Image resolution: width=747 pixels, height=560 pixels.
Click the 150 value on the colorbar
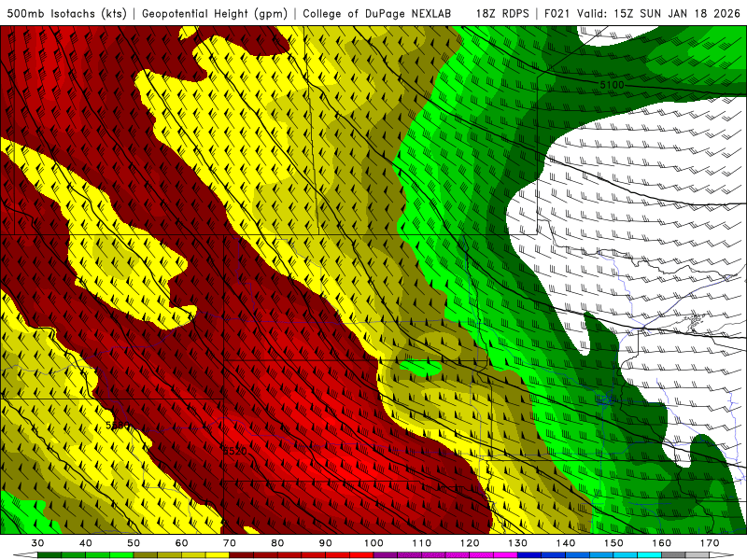613,543
